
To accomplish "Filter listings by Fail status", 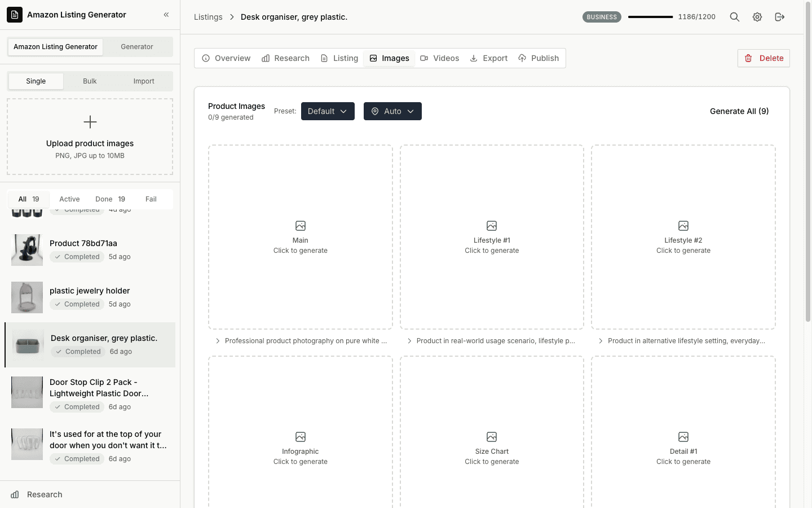I will pos(151,199).
